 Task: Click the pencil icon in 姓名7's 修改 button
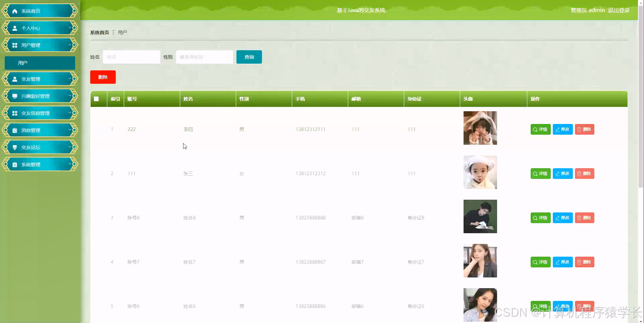point(557,262)
